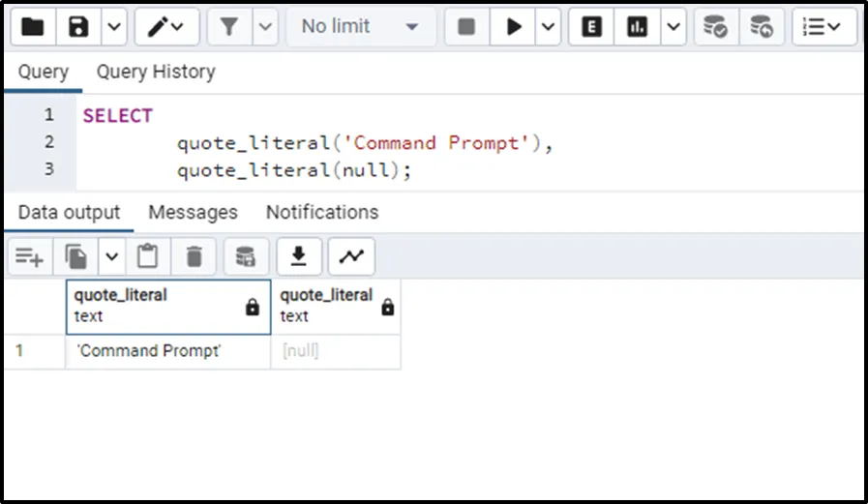Image resolution: width=868 pixels, height=504 pixels.
Task: Click the Open File folder icon
Action: [x=32, y=27]
